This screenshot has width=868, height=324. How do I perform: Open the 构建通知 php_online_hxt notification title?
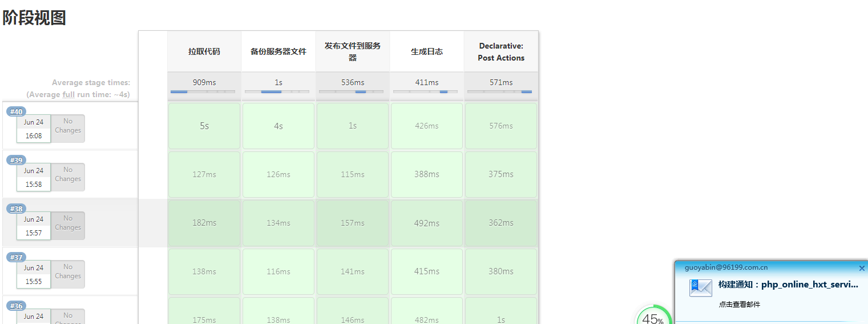[x=788, y=285]
